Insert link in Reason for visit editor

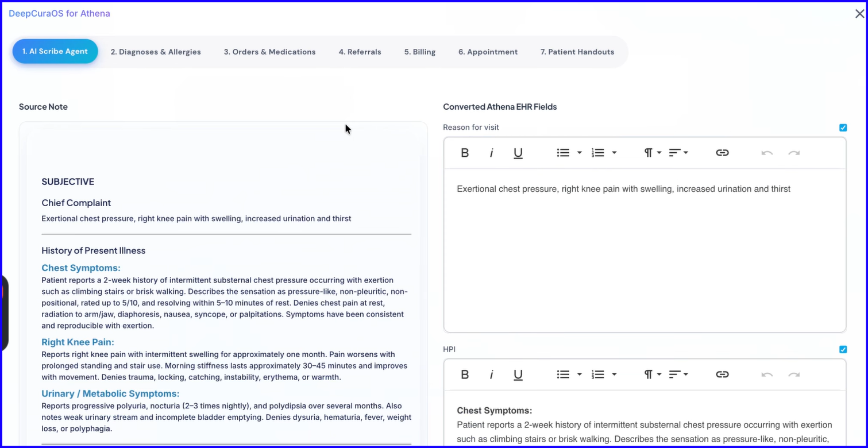pyautogui.click(x=722, y=153)
